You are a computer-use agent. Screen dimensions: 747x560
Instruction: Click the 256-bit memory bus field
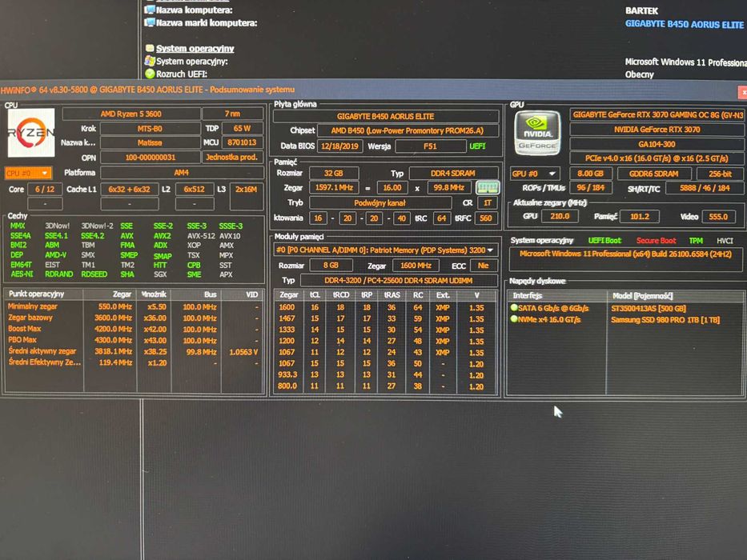(721, 174)
